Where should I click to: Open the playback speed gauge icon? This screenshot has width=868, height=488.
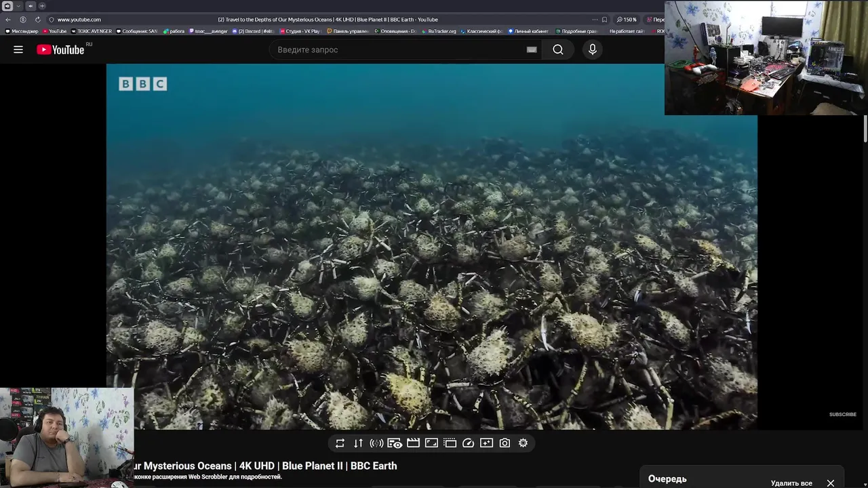[468, 443]
